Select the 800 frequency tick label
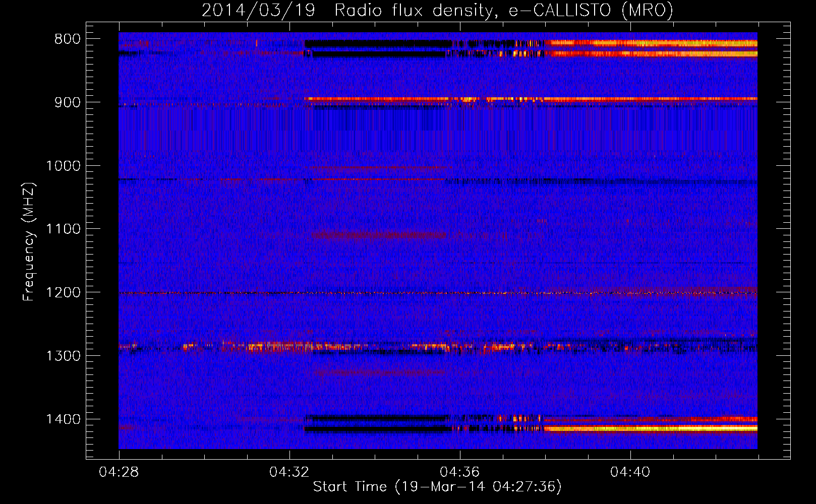Viewport: 816px width, 504px height. pos(67,39)
